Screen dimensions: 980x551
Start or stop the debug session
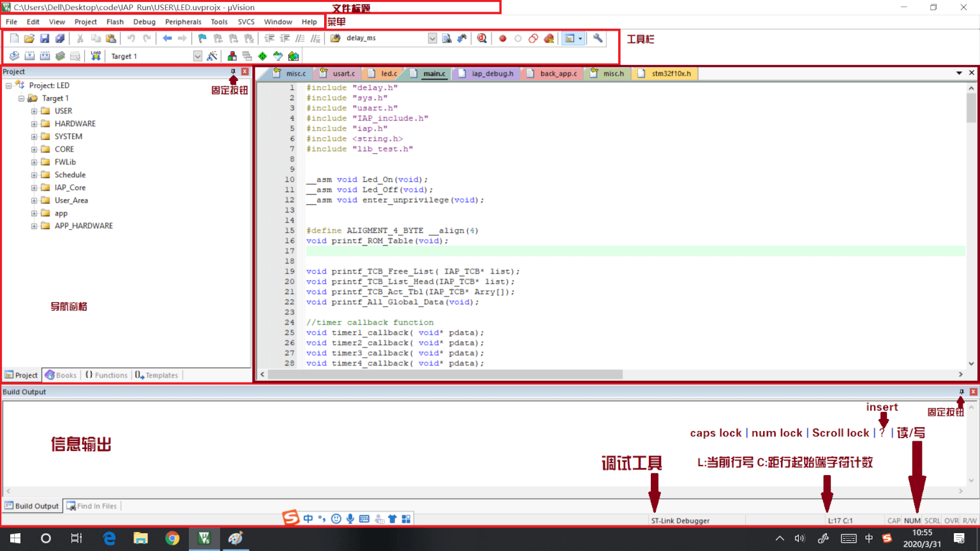[482, 38]
